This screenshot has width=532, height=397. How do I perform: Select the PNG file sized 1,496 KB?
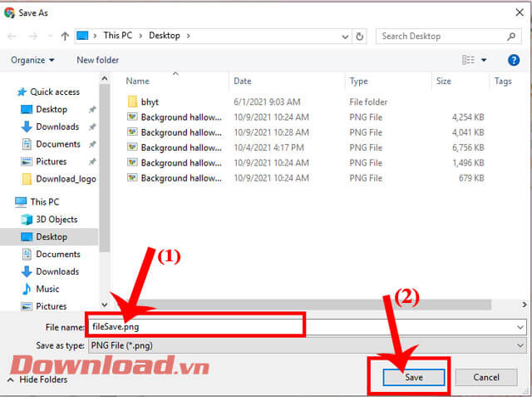click(x=305, y=163)
